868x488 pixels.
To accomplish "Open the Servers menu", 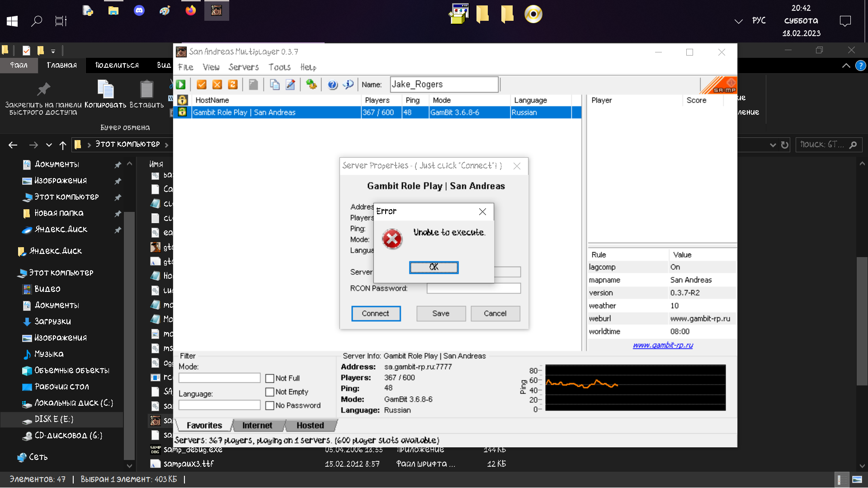I will pos(243,67).
